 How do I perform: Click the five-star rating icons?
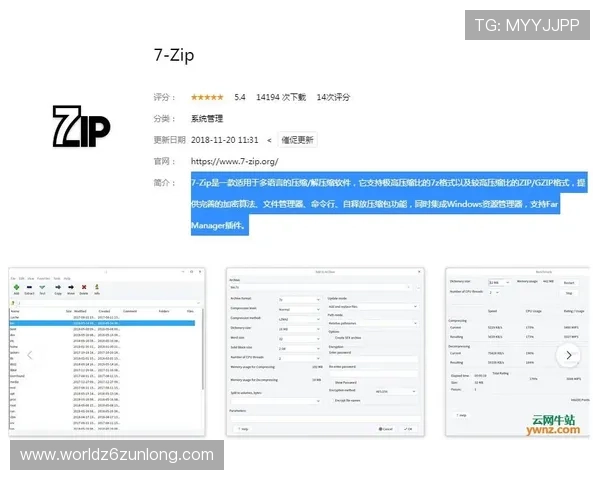click(x=207, y=97)
